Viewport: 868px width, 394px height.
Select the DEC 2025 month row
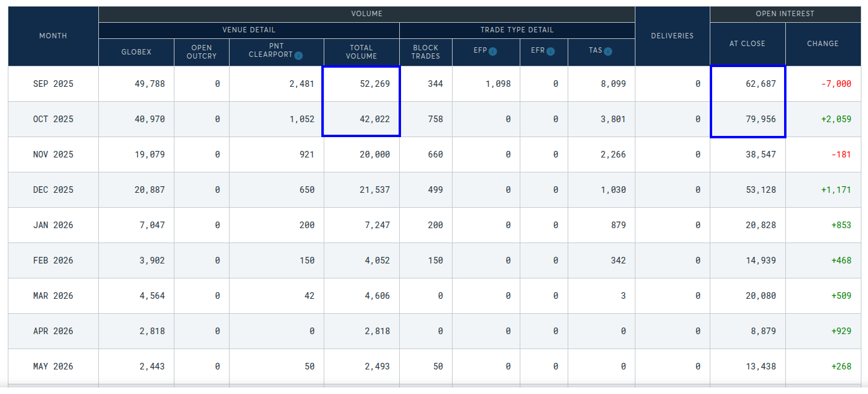pyautogui.click(x=53, y=190)
